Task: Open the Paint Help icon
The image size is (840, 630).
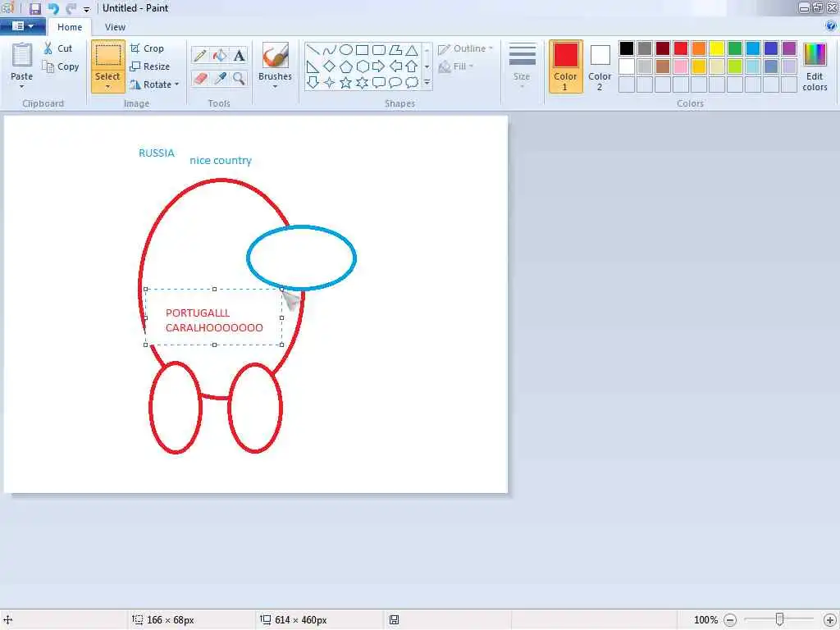Action: pos(831,25)
